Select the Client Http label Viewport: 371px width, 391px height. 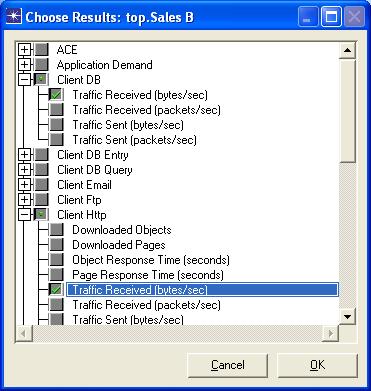point(82,215)
